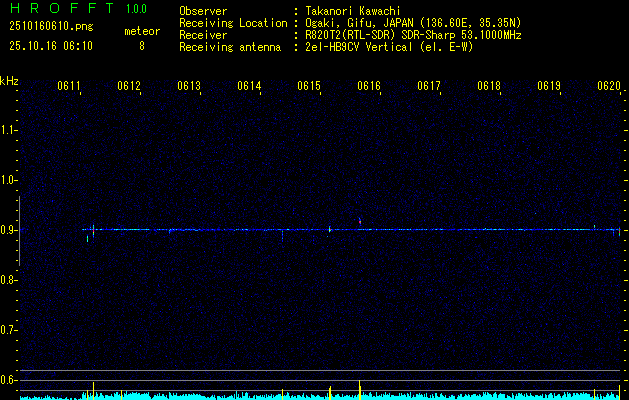Click the 0614 time marker
Screen dimensions: 629x400
point(249,86)
